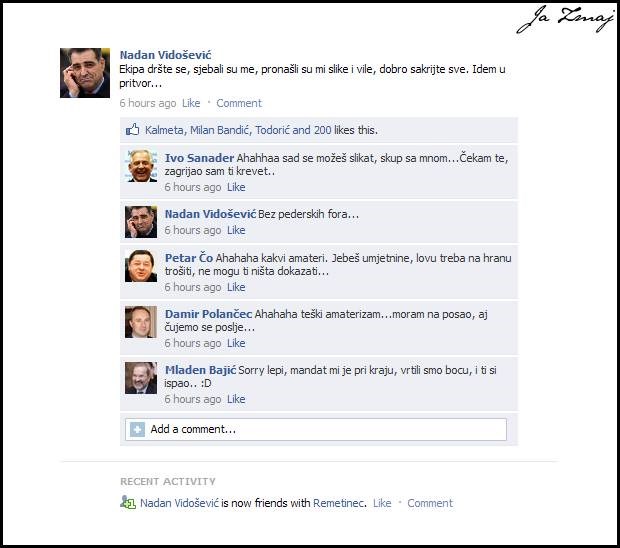Open Ivo Sanader's comment avatar

tap(141, 166)
